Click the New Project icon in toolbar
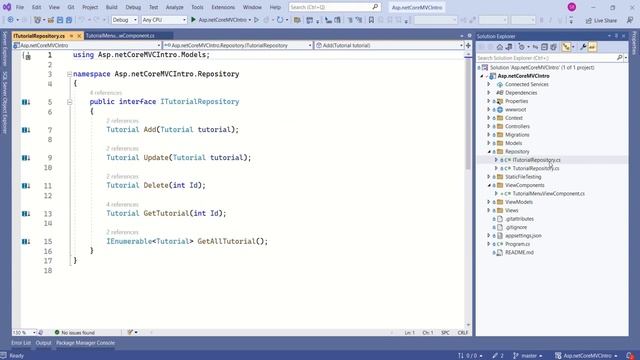Image resolution: width=640 pixels, height=360 pixels. click(38, 20)
